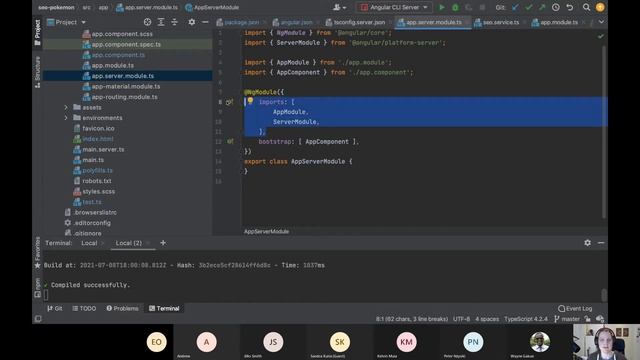640x360 pixels.
Task: Click TypeScript 4.2.4 status widget
Action: coord(526,319)
